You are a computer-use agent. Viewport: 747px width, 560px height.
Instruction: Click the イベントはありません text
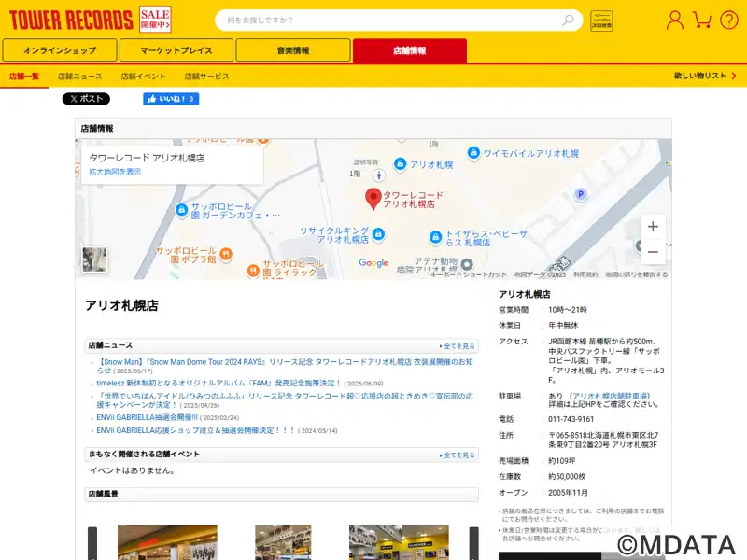coord(133,470)
